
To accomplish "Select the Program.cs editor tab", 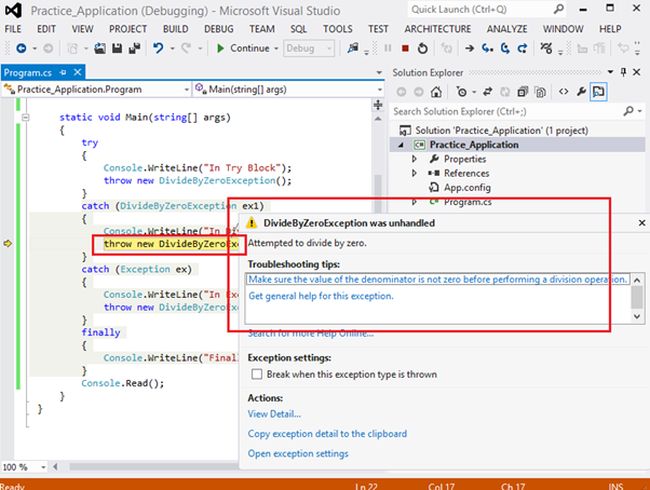I will click(x=28, y=73).
